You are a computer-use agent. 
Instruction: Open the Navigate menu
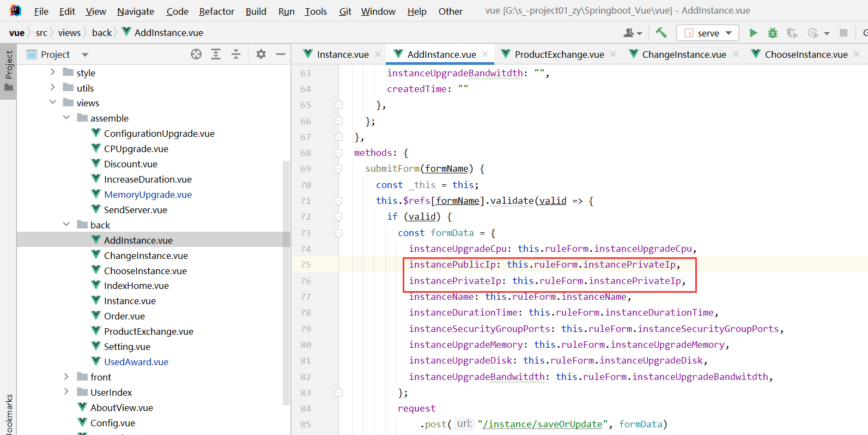(136, 11)
